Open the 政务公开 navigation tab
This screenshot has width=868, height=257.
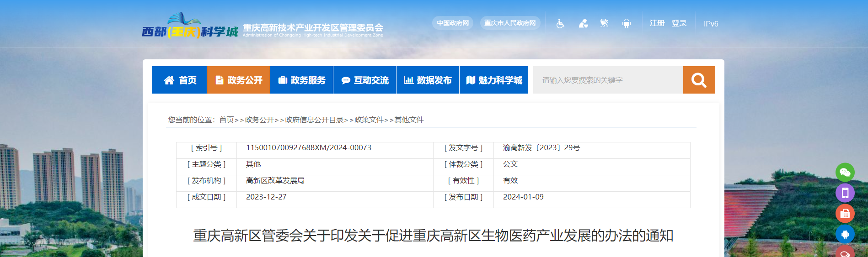coord(238,80)
